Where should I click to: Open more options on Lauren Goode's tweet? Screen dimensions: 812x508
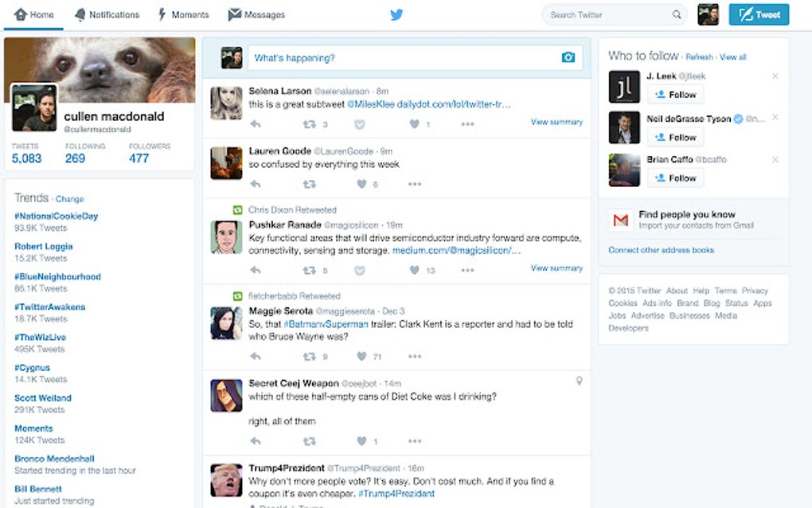(x=415, y=184)
